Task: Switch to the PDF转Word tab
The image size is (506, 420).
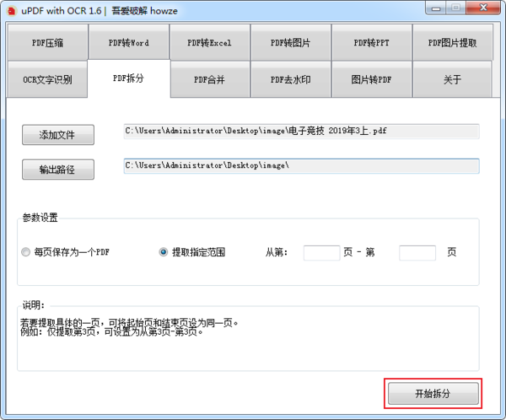Action: pyautogui.click(x=129, y=42)
